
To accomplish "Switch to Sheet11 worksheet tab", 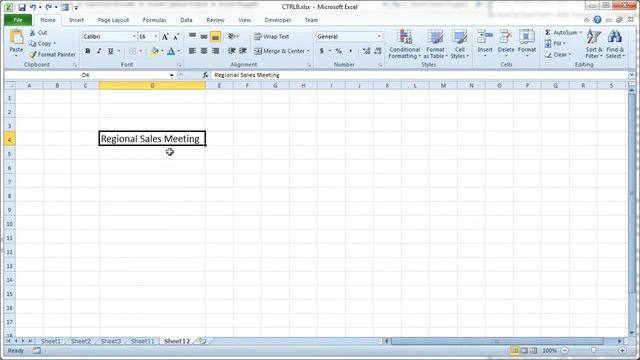I will click(142, 341).
